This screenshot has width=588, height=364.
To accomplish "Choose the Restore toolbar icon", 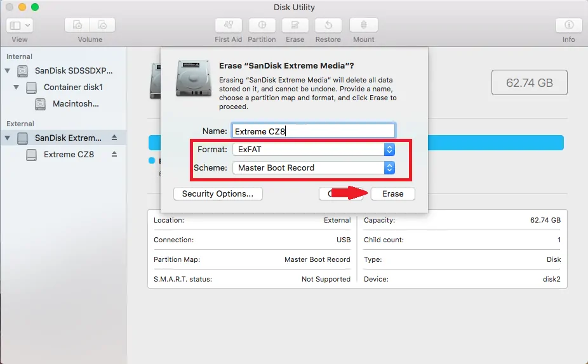I will tap(328, 25).
